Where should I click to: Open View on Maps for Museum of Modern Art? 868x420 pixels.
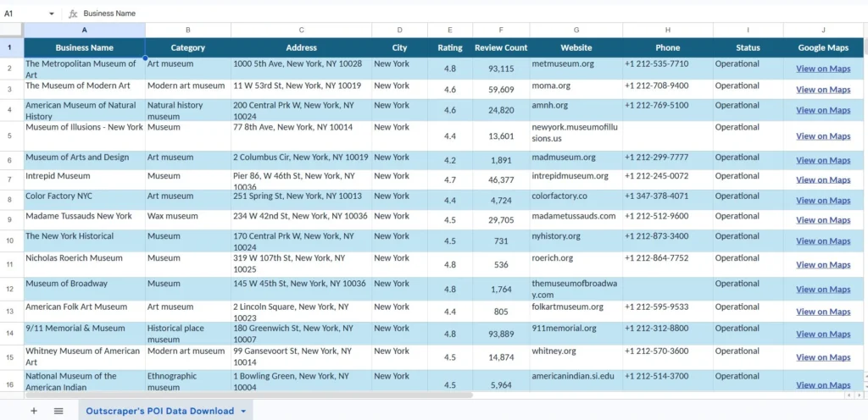point(823,90)
